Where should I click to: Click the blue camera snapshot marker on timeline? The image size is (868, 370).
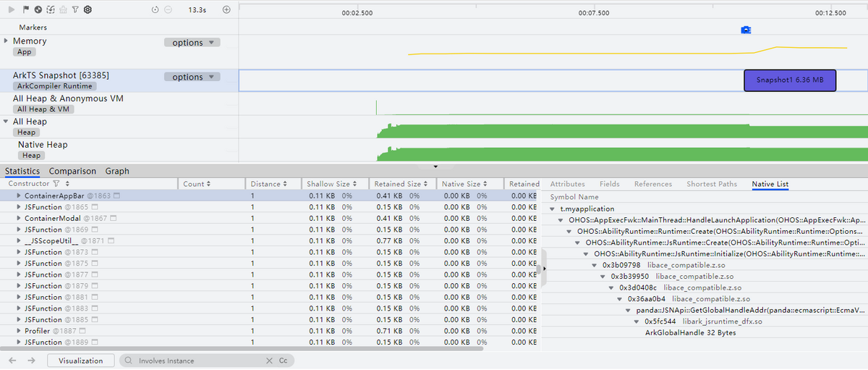[x=746, y=30]
